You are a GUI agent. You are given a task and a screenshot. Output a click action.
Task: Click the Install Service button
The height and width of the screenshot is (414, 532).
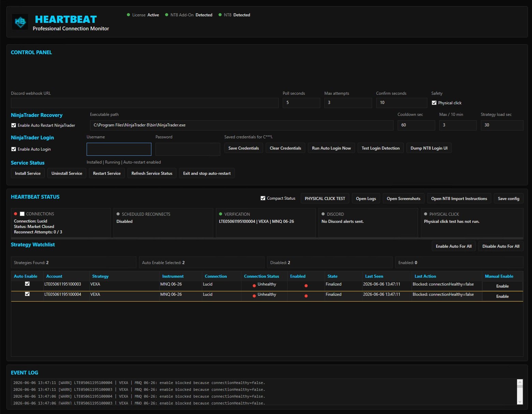(28, 173)
